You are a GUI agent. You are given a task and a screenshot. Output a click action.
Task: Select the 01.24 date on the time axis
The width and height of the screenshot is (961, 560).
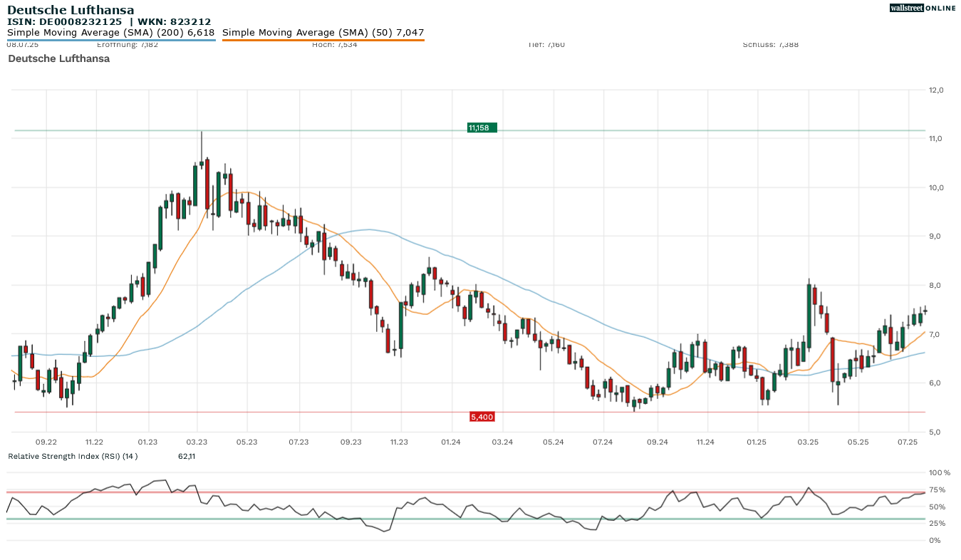[x=451, y=442]
